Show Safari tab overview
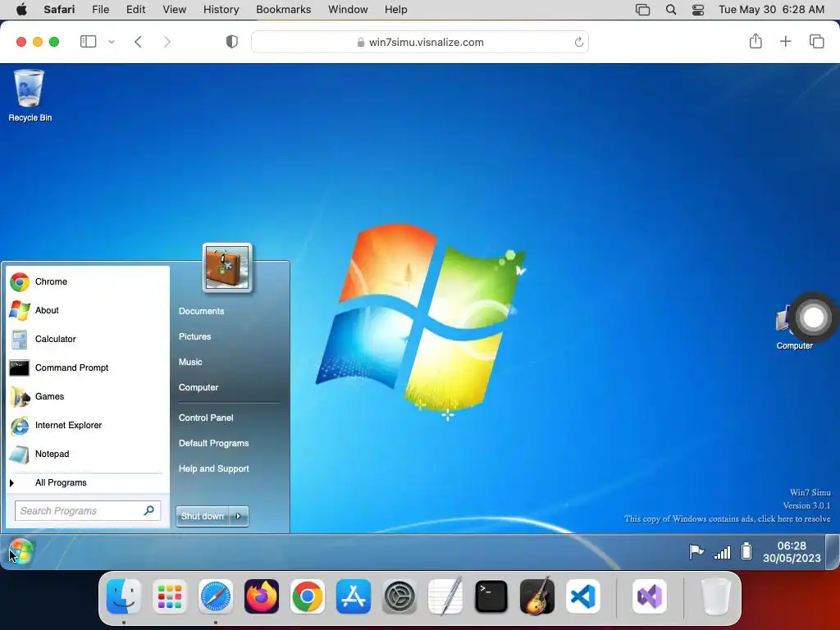The image size is (840, 630). point(816,41)
